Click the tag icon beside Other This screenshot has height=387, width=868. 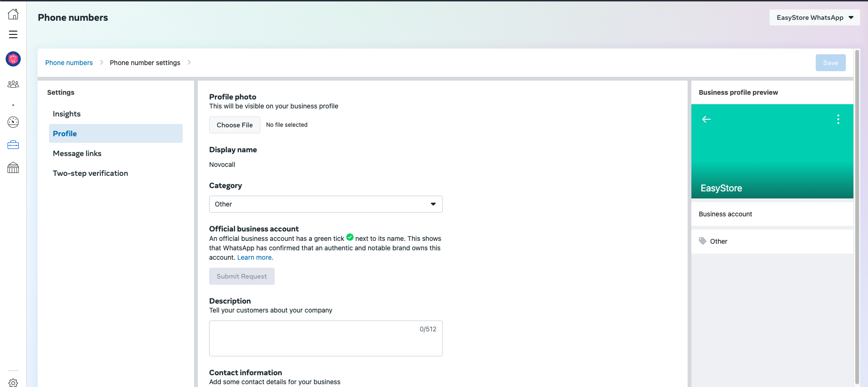pos(703,241)
